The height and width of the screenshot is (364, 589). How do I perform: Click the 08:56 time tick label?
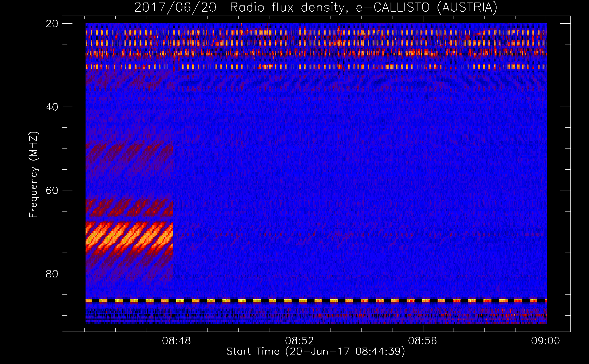(x=423, y=341)
